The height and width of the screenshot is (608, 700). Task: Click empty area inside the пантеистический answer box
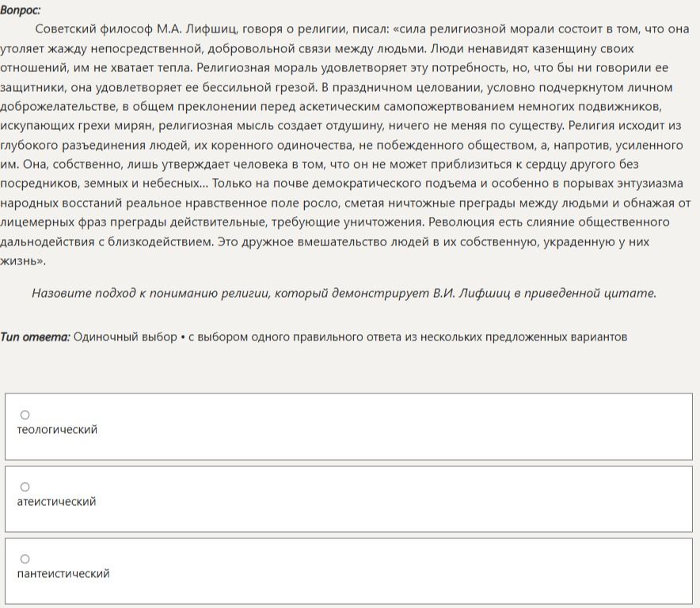[x=393, y=572]
